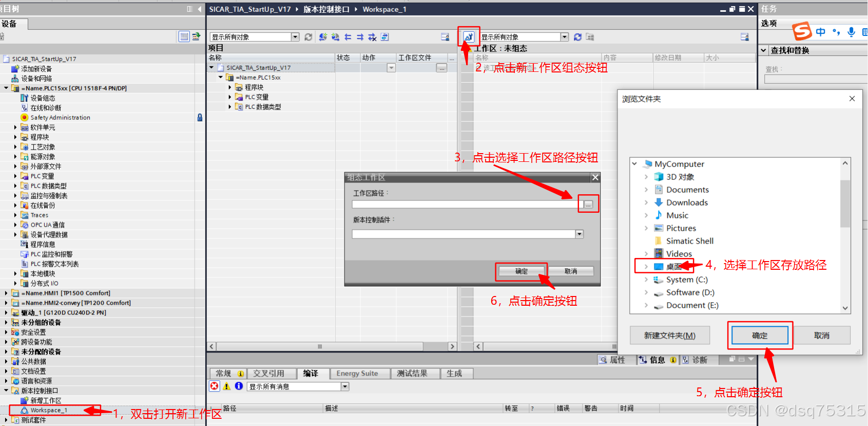
Task: Open the 动作 dropdown in SICAR_TIA_StartUp_V17 row
Action: coord(391,68)
